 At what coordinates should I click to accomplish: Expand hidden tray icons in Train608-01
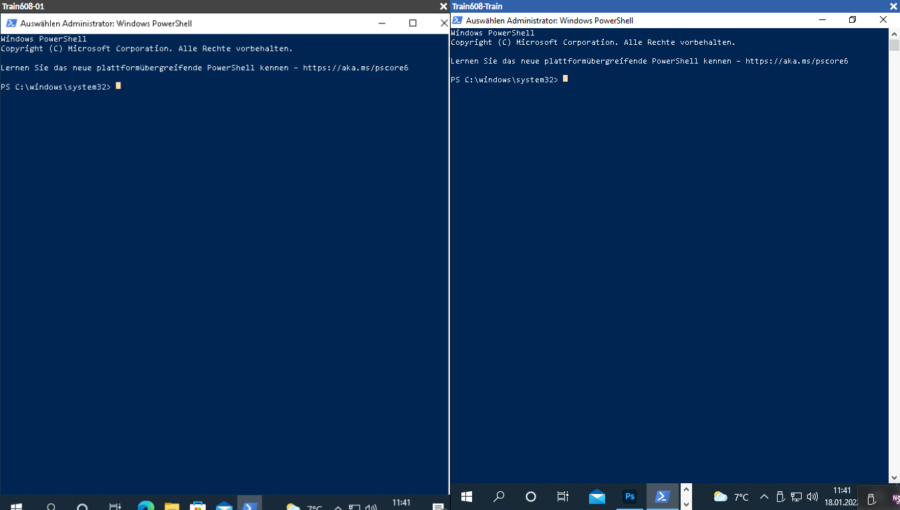[338, 508]
